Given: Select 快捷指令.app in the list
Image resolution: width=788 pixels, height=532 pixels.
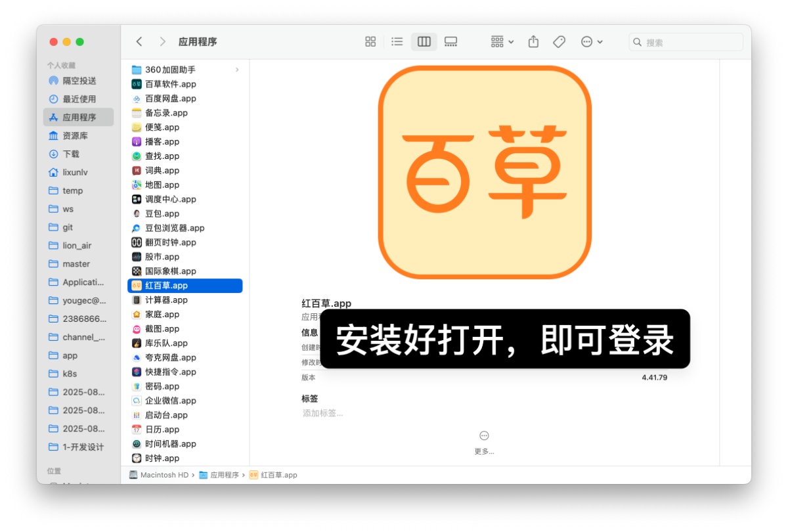Looking at the screenshot, I should point(185,372).
